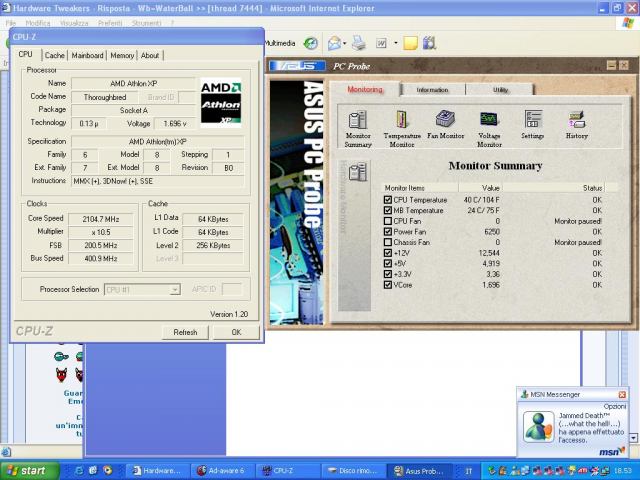This screenshot has height=480, width=640.
Task: Enable the Chassis Fan monitor checkbox
Action: 388,242
